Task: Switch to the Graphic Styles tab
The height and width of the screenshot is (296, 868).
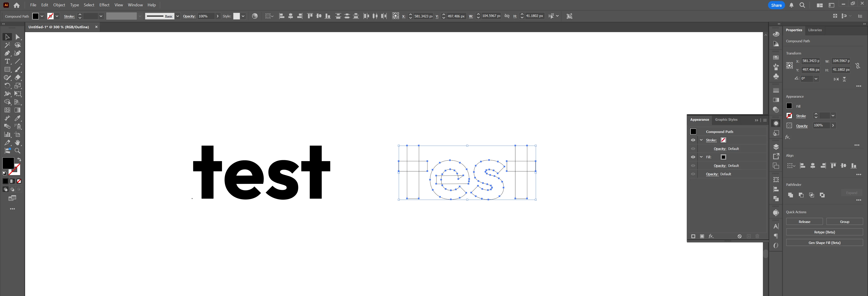Action: [726, 120]
